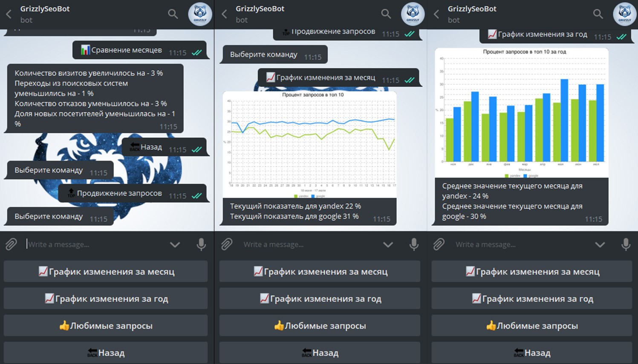Open the GrizzlySeoBot avatar in the right chat

pos(624,14)
